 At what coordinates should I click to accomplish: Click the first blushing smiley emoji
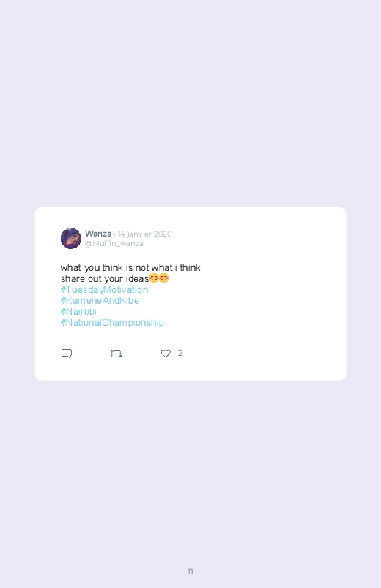click(x=154, y=278)
